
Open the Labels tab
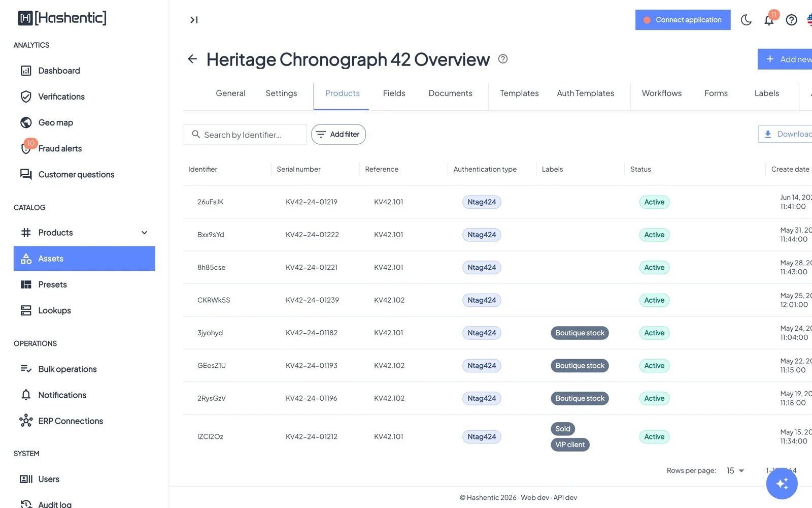766,93
